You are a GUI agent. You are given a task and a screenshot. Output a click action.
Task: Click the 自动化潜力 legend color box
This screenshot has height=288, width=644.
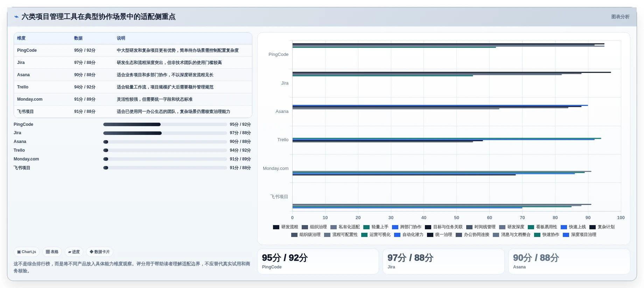pos(397,235)
